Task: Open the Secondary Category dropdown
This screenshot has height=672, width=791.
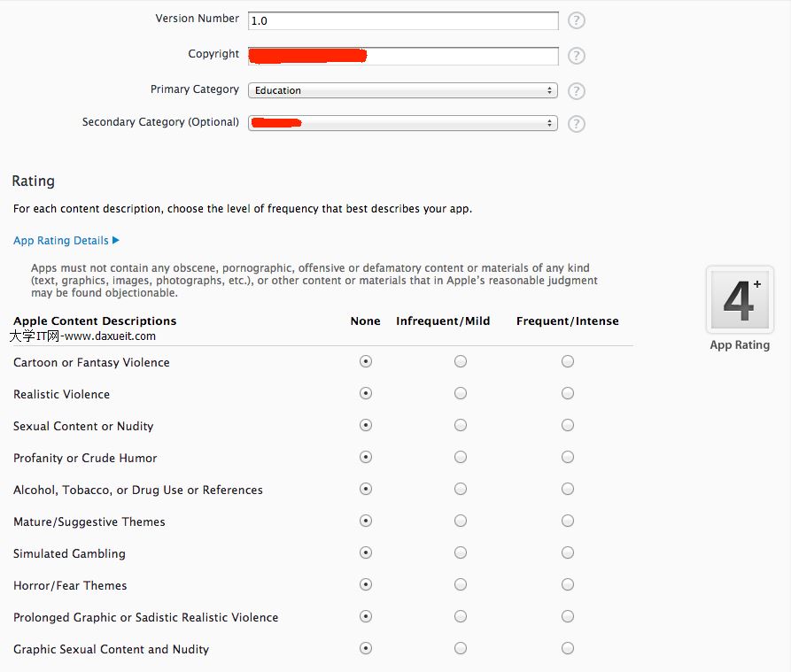Action: click(x=403, y=123)
